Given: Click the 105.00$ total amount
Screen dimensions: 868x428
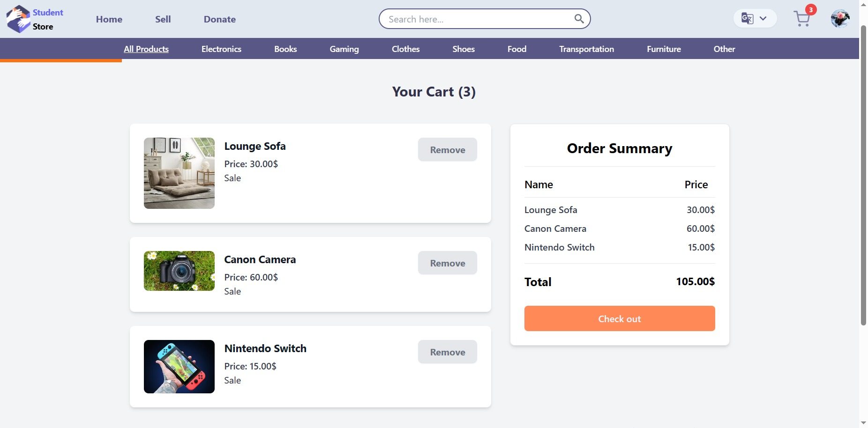Looking at the screenshot, I should [x=695, y=281].
